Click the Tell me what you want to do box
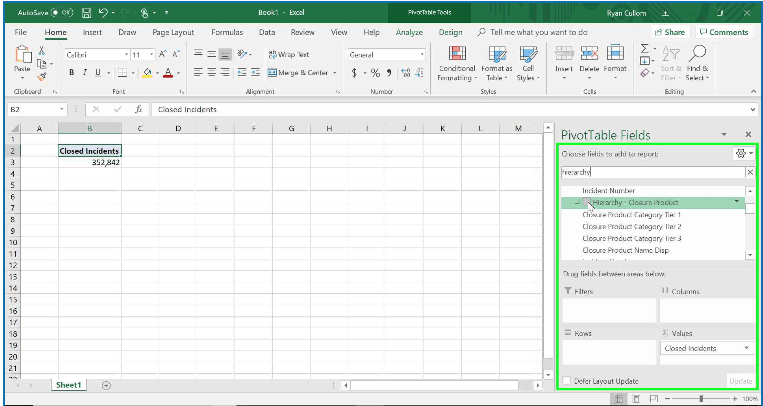This screenshot has height=406, width=763. click(532, 32)
